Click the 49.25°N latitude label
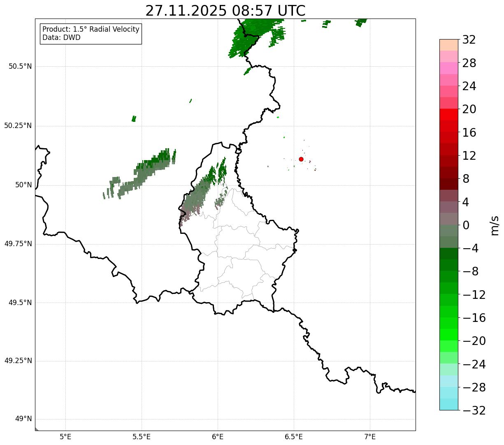Viewport: 504px width, 445px height. coord(18,361)
